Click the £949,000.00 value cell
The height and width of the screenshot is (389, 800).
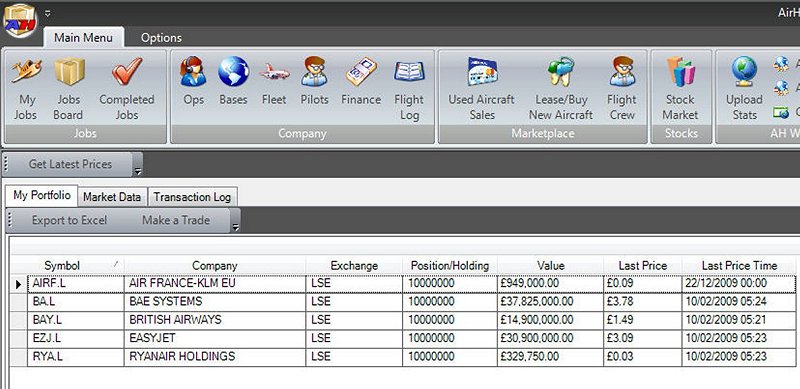551,283
